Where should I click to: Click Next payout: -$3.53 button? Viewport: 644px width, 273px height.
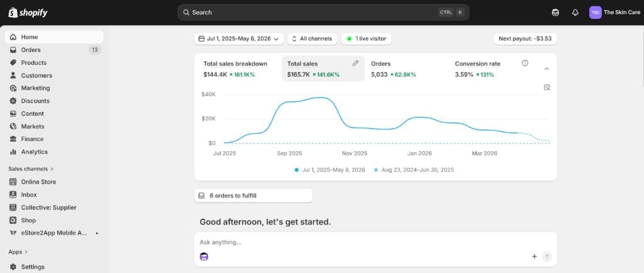coord(525,38)
